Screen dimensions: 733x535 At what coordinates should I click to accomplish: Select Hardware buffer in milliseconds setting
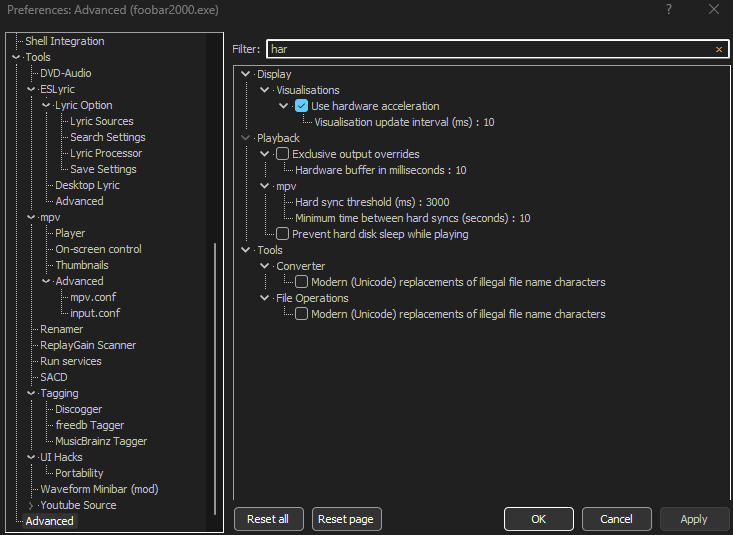(381, 170)
